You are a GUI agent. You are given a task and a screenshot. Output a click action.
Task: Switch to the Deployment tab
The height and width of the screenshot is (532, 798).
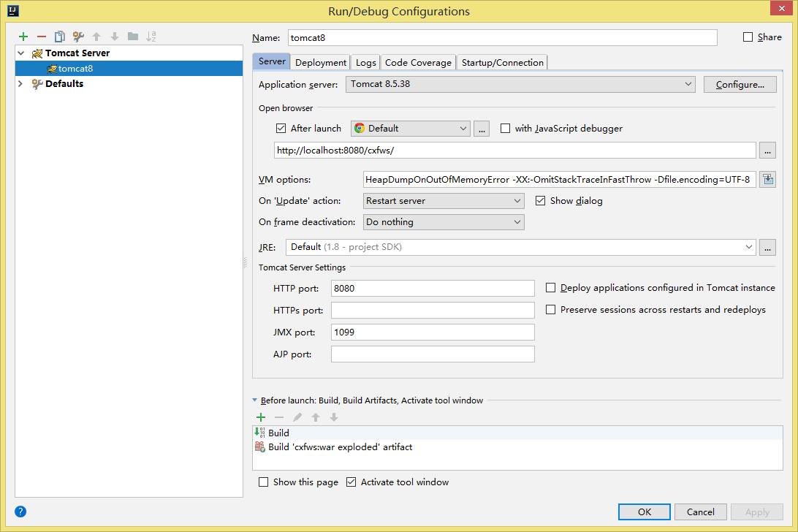321,62
